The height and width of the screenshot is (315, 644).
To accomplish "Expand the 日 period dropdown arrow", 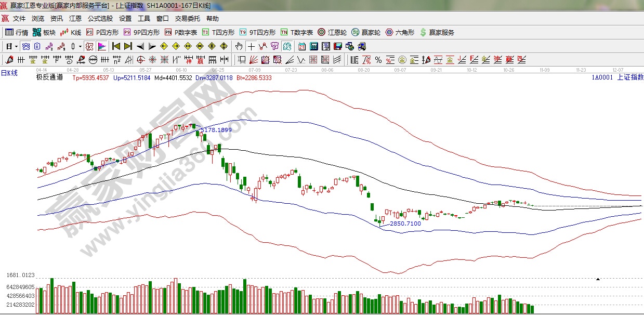I will tap(17, 46).
